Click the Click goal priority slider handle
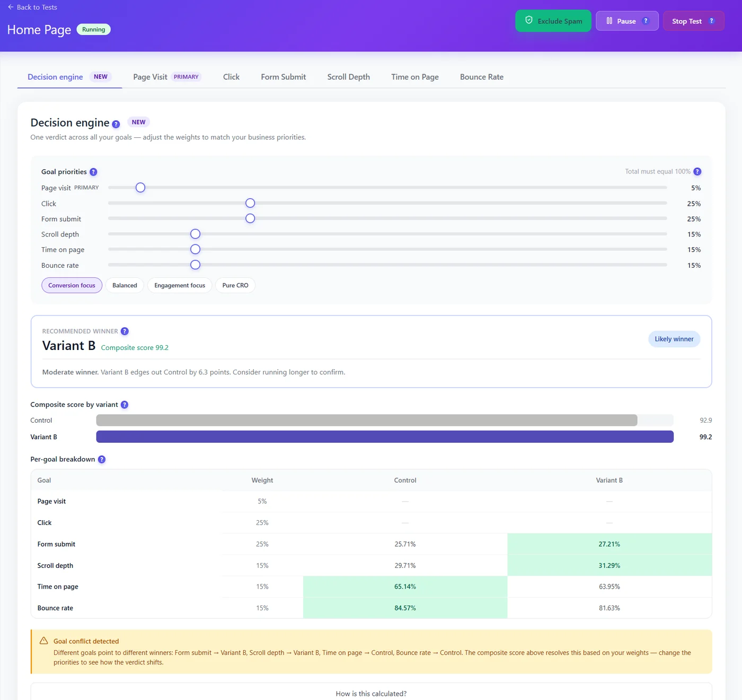 tap(250, 203)
